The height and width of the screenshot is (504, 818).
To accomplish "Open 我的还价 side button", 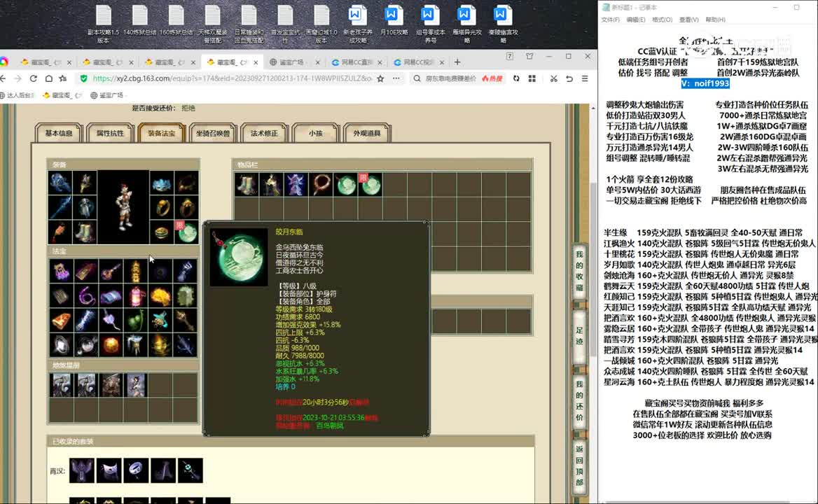I will (x=579, y=400).
